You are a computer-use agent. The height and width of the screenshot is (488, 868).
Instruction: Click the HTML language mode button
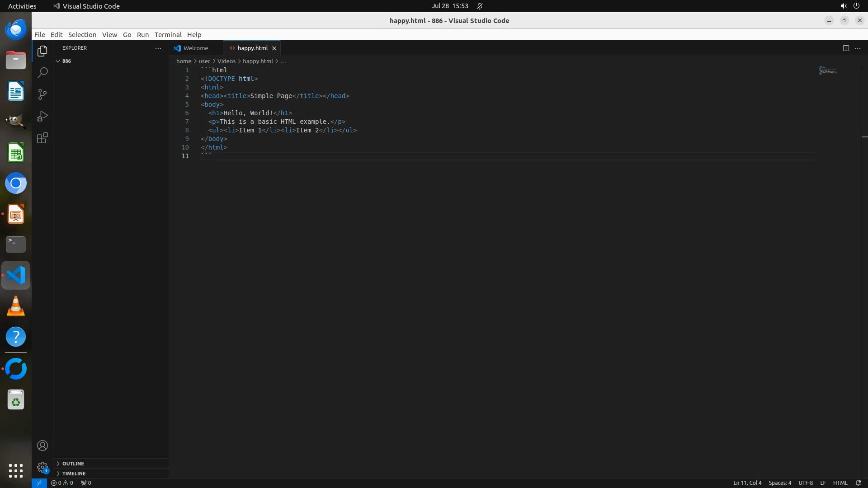point(840,483)
